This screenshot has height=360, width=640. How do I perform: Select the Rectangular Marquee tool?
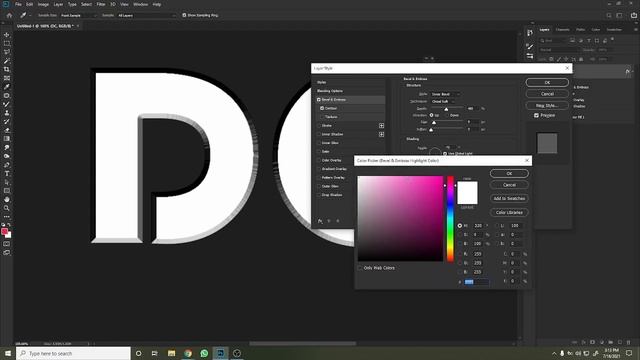pyautogui.click(x=7, y=44)
